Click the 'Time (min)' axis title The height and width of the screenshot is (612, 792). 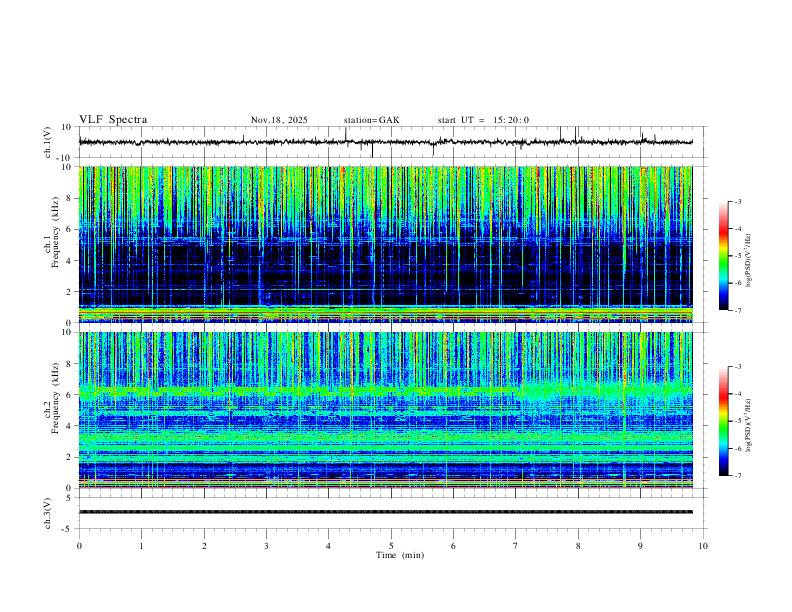click(400, 555)
